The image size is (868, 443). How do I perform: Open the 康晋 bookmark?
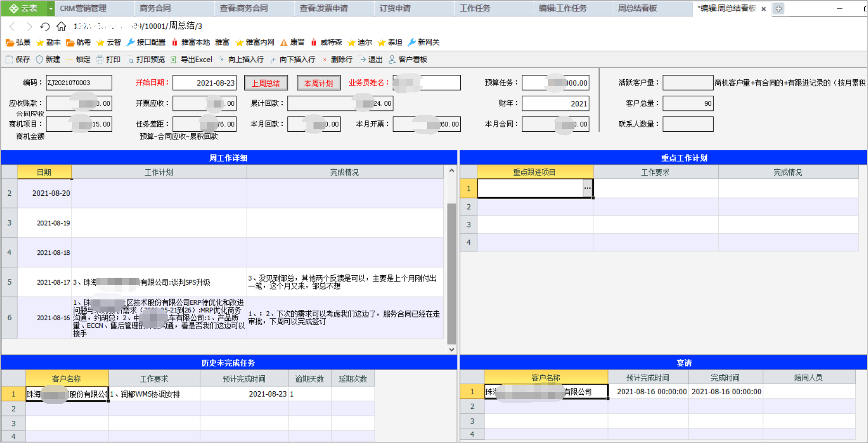[292, 42]
